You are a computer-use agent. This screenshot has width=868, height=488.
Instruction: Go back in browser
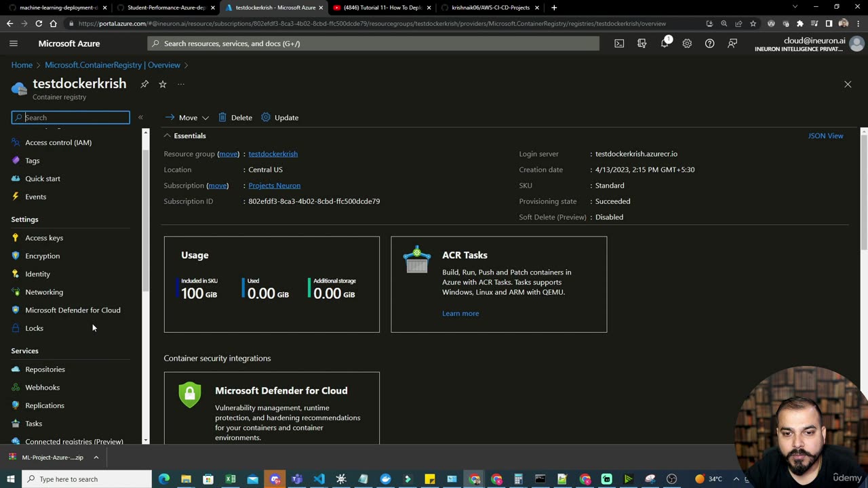(x=9, y=23)
